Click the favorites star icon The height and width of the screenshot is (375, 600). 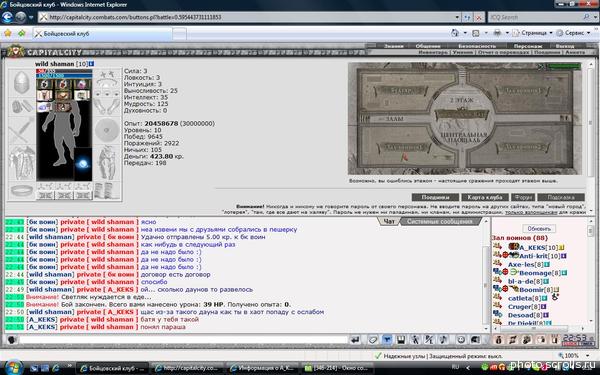tap(7, 33)
